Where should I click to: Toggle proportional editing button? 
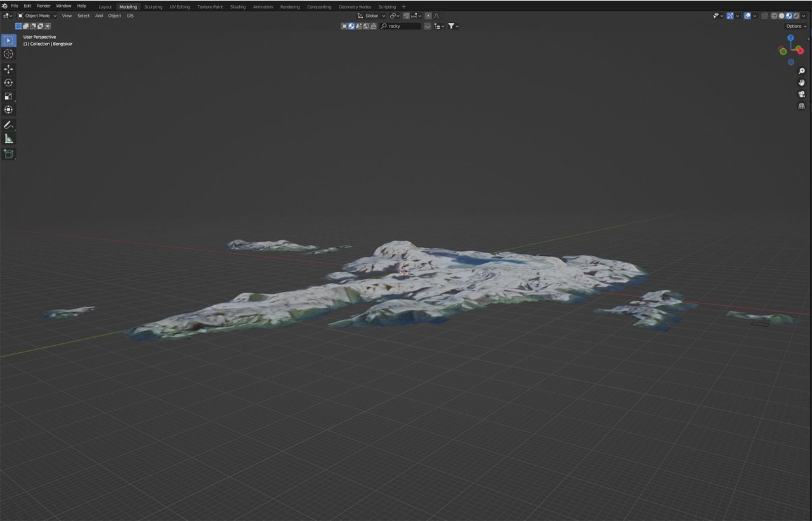[428, 16]
